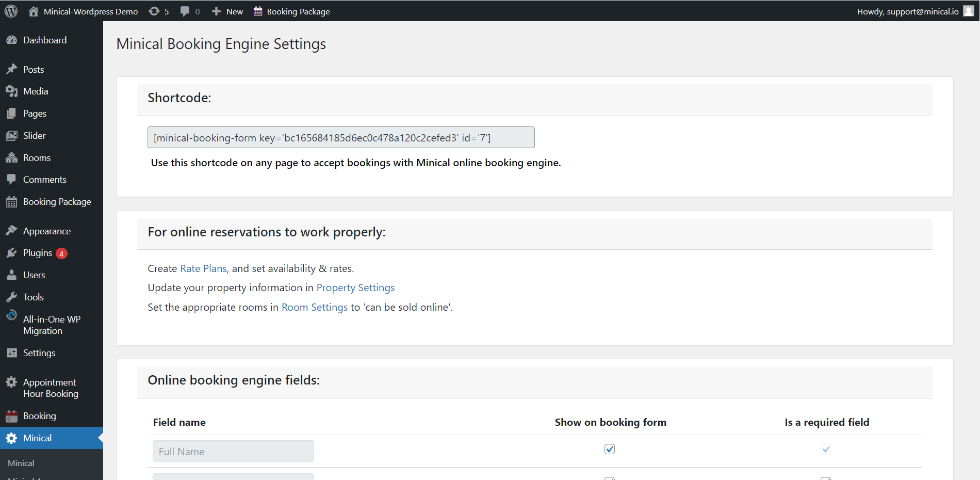Screen dimensions: 980x480
Task: Open Appointment Hour Booking menu
Action: 52,388
